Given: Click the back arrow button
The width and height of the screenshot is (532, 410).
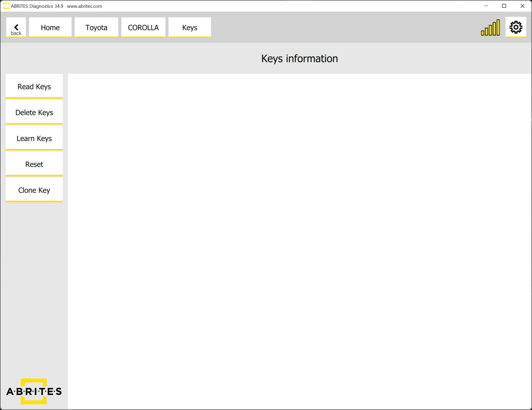Looking at the screenshot, I should click(x=16, y=27).
